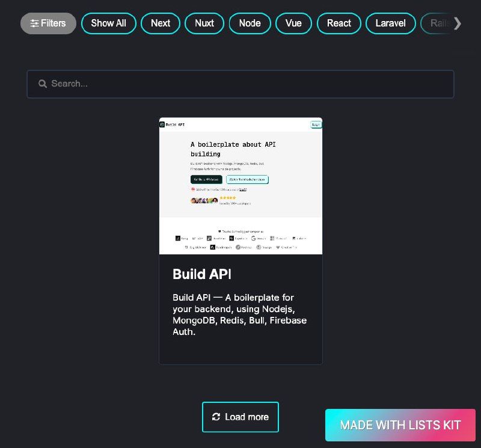Select the Vue filter chip

pyautogui.click(x=293, y=23)
